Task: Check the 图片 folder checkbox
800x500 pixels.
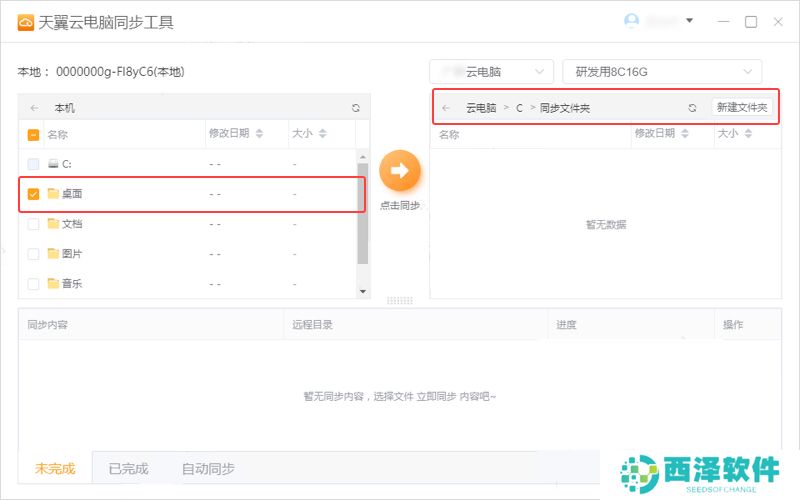Action: (x=33, y=254)
